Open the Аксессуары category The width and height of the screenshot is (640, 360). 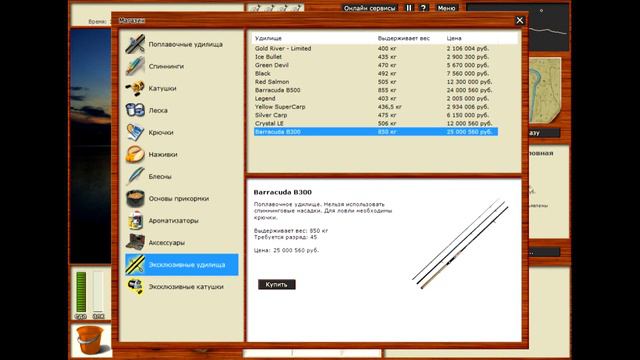tap(182, 242)
